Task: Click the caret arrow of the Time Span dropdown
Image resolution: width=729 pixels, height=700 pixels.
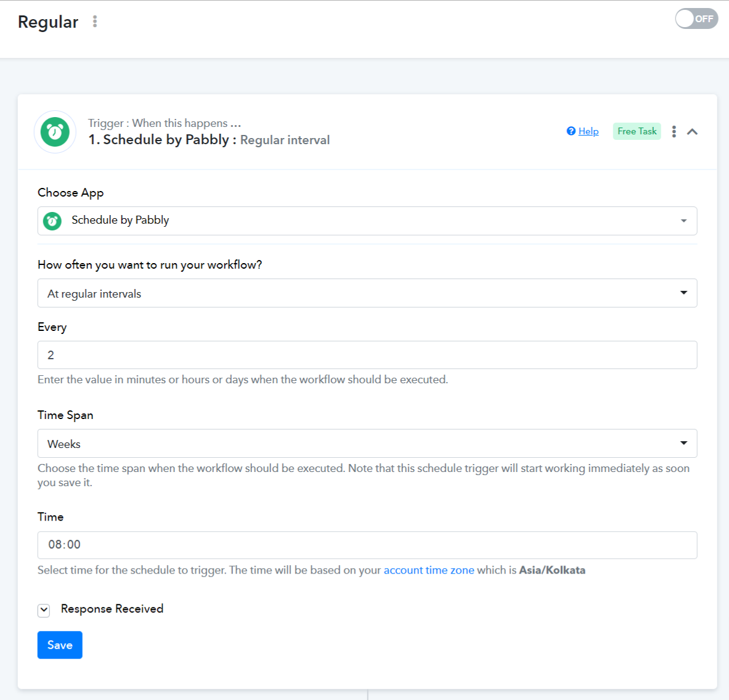Action: [683, 443]
